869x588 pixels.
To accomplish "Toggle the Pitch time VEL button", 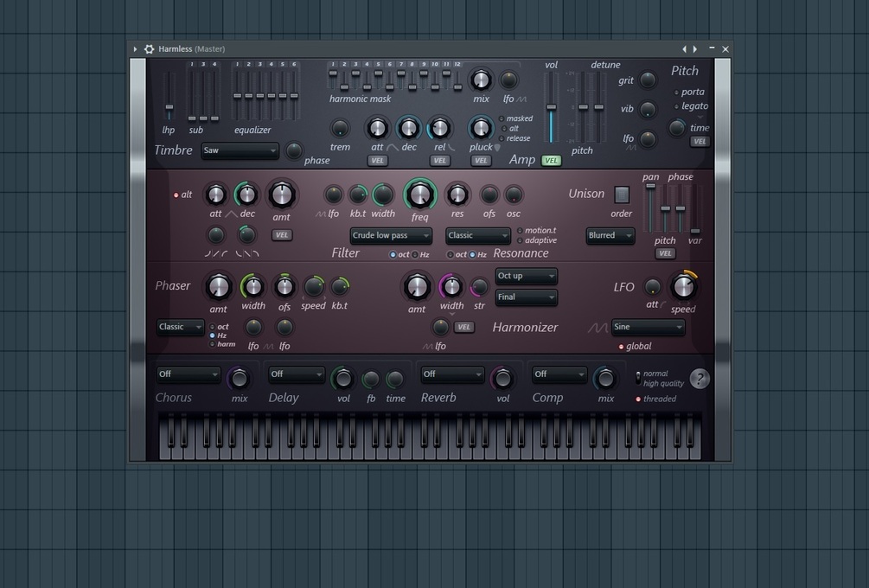I will pos(700,141).
